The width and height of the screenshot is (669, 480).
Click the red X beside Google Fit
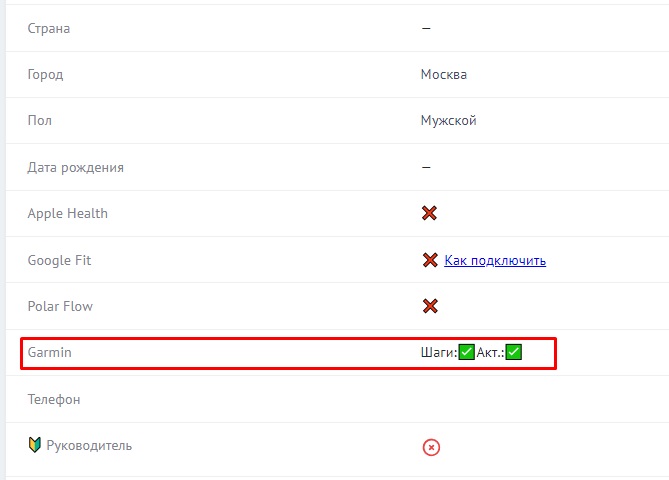point(430,260)
